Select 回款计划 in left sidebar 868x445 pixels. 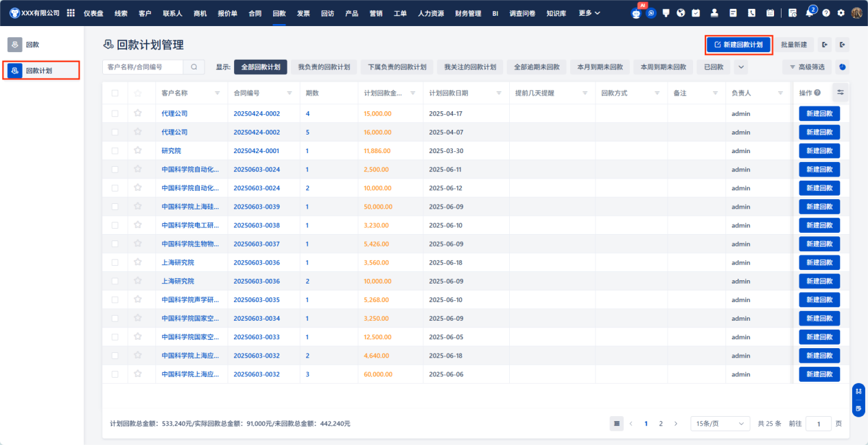coord(41,70)
